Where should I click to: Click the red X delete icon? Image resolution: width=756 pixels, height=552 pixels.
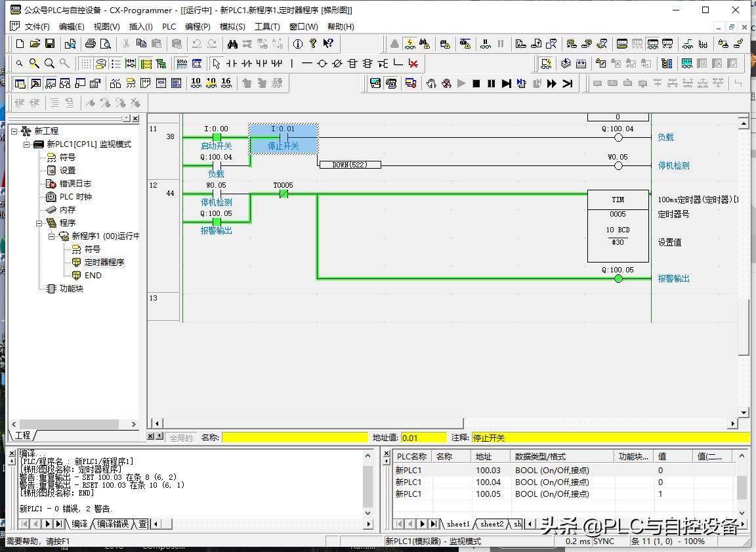tap(413, 64)
